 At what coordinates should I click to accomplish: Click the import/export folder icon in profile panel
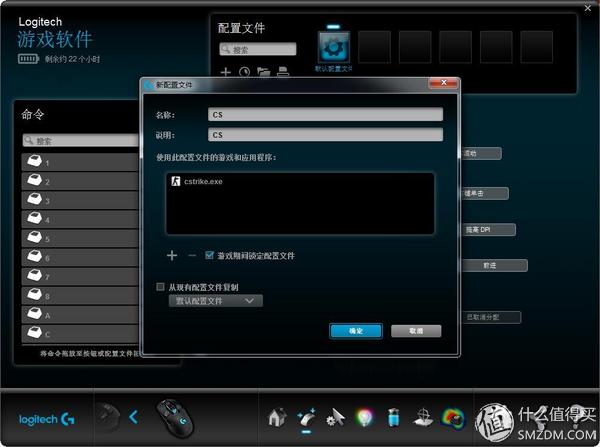click(x=264, y=72)
